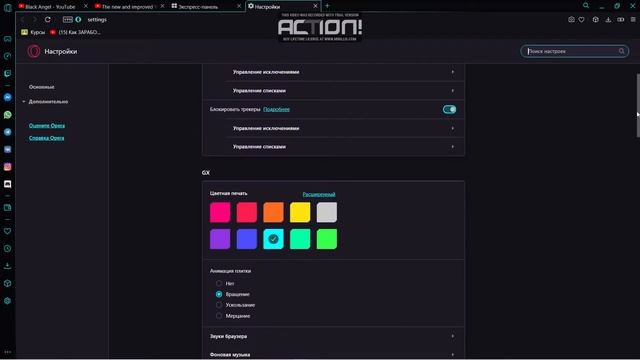640x360 pixels.
Task: Take a snapshot with the camera icon
Action: 571,19
